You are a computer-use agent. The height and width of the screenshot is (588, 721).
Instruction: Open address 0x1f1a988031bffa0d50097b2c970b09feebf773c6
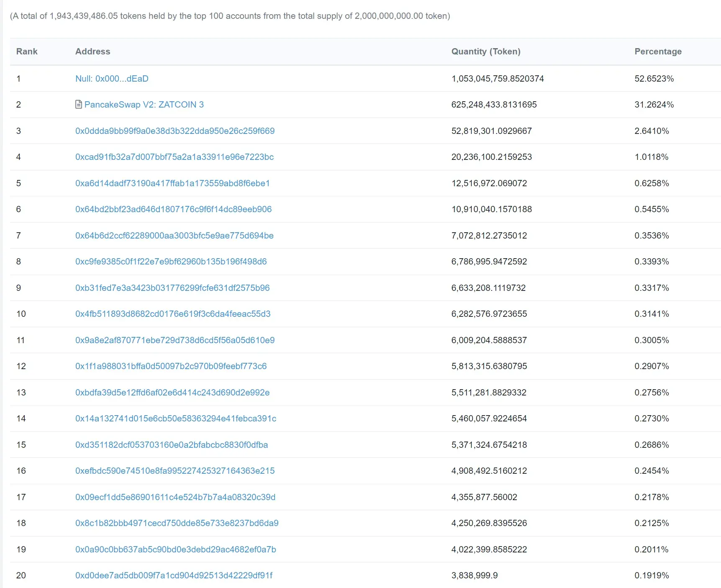pos(171,366)
